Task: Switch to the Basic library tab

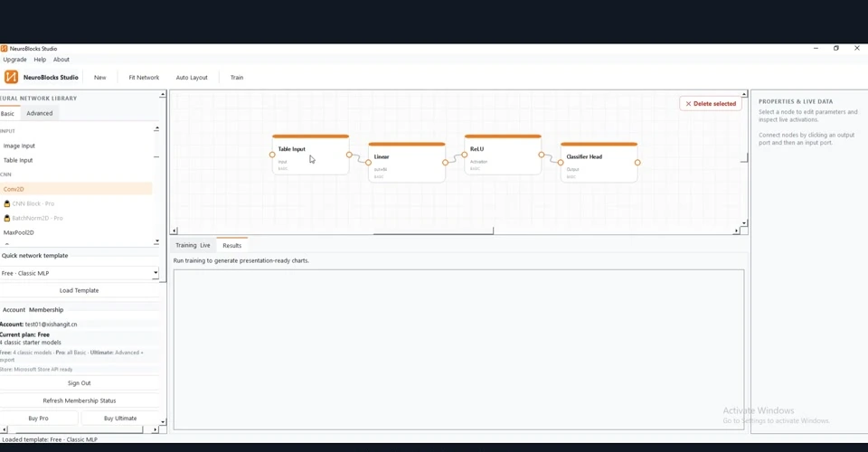Action: tap(8, 113)
